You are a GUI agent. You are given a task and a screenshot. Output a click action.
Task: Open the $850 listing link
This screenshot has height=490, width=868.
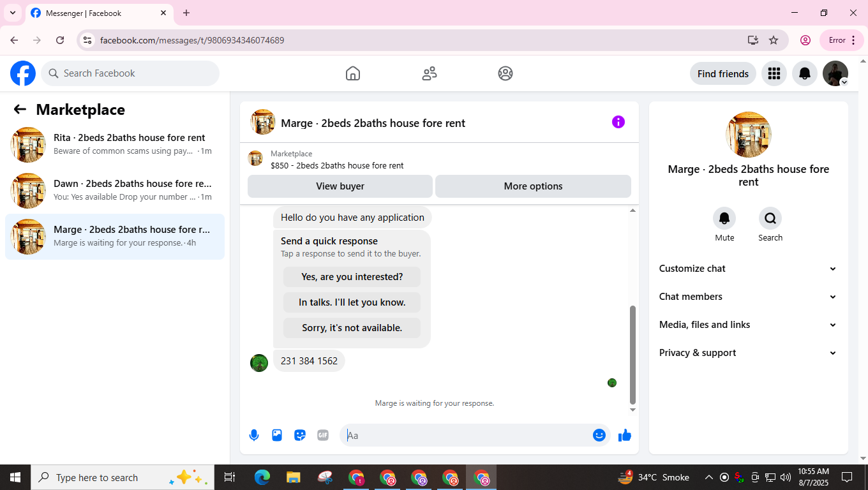click(x=337, y=165)
